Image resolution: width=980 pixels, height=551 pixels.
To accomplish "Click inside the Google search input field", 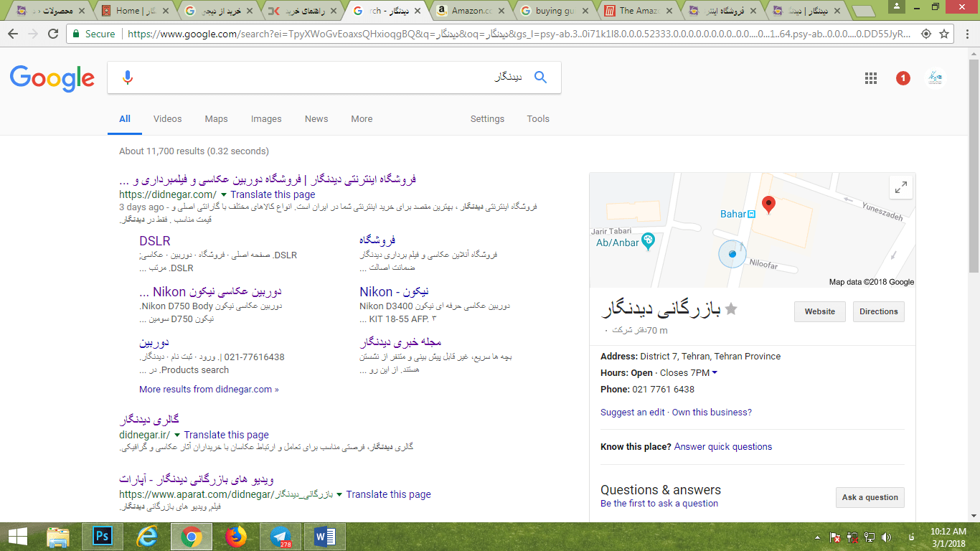I will pos(323,77).
